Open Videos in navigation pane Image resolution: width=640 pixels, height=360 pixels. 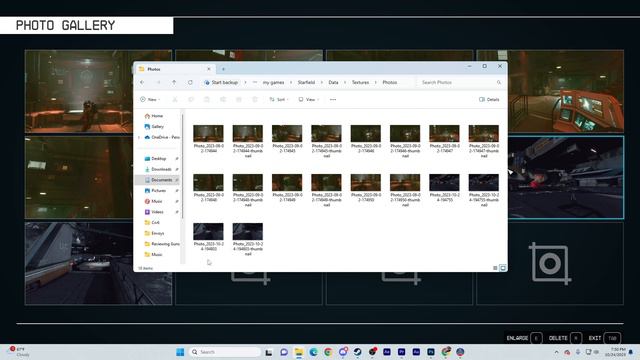158,212
